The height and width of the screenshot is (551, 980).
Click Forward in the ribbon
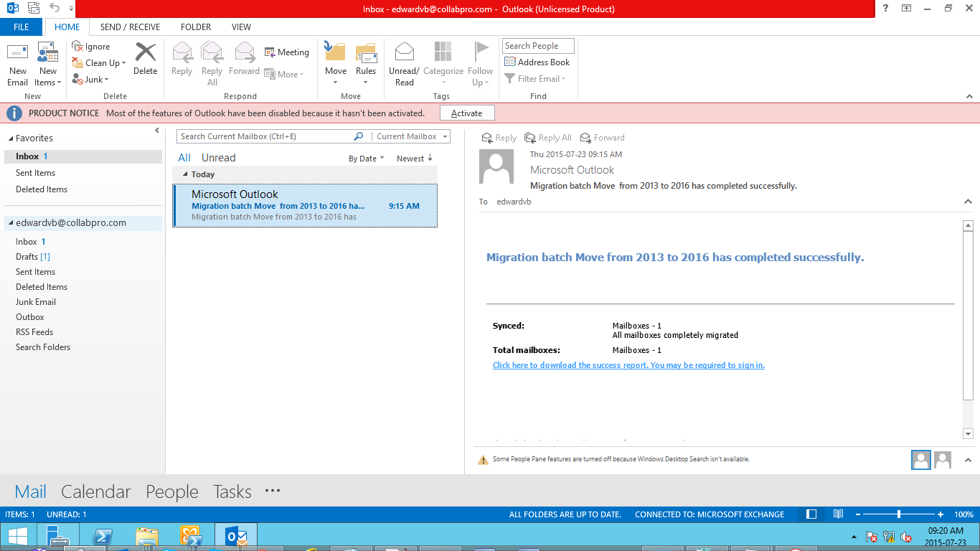pos(244,59)
